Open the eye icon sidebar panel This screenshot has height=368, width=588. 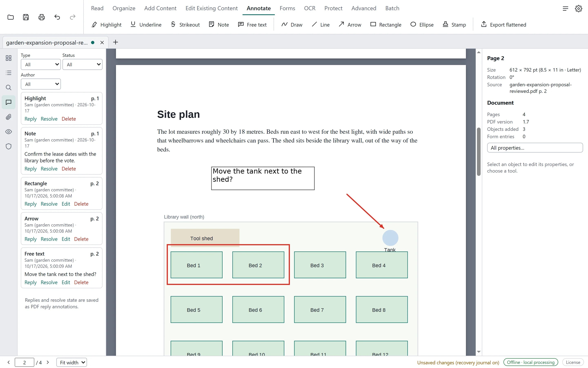coord(9,132)
